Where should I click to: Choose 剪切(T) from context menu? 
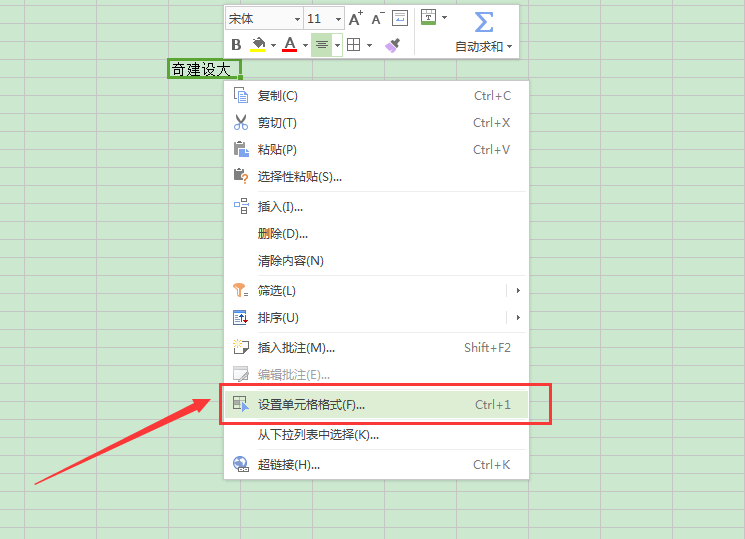tap(376, 123)
